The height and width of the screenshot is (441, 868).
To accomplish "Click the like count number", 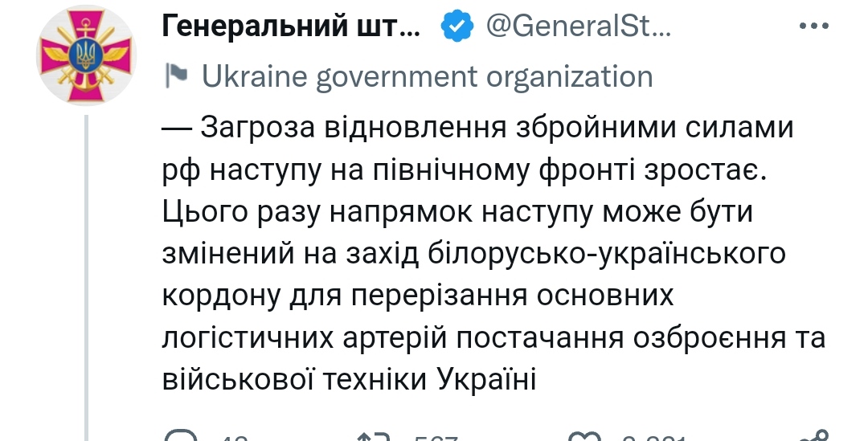I will click(x=655, y=438).
